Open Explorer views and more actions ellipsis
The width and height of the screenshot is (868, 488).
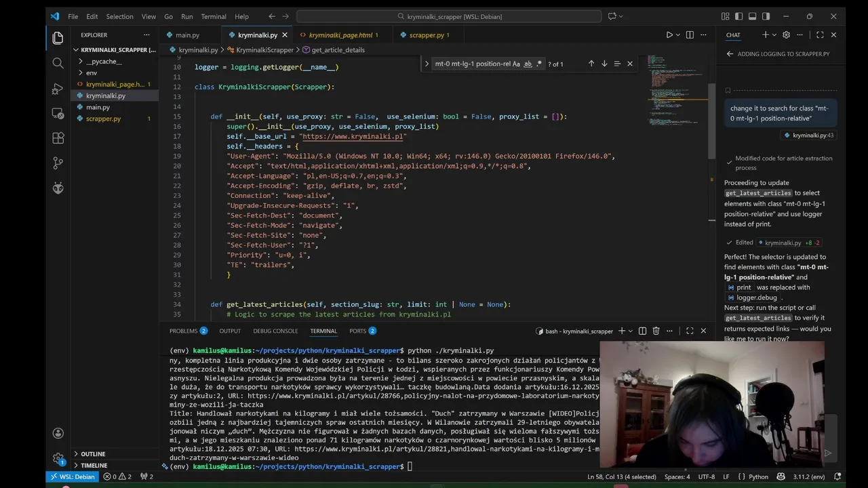tap(146, 35)
